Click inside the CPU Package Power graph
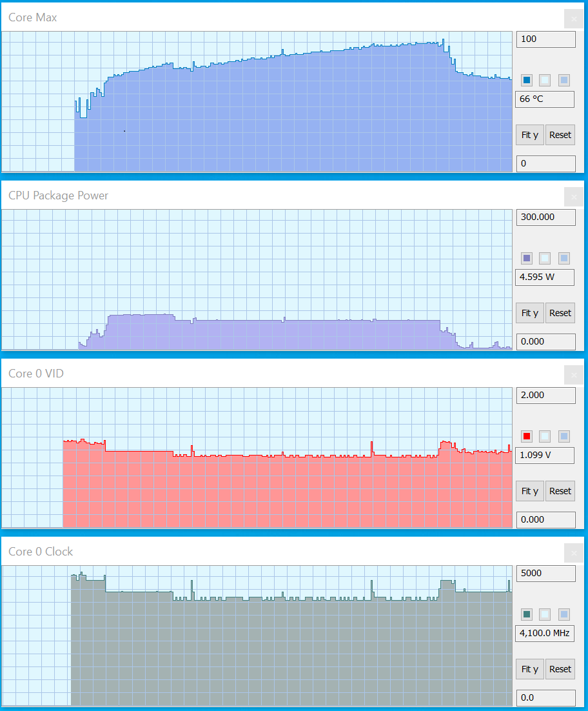The image size is (588, 711). pos(257,279)
